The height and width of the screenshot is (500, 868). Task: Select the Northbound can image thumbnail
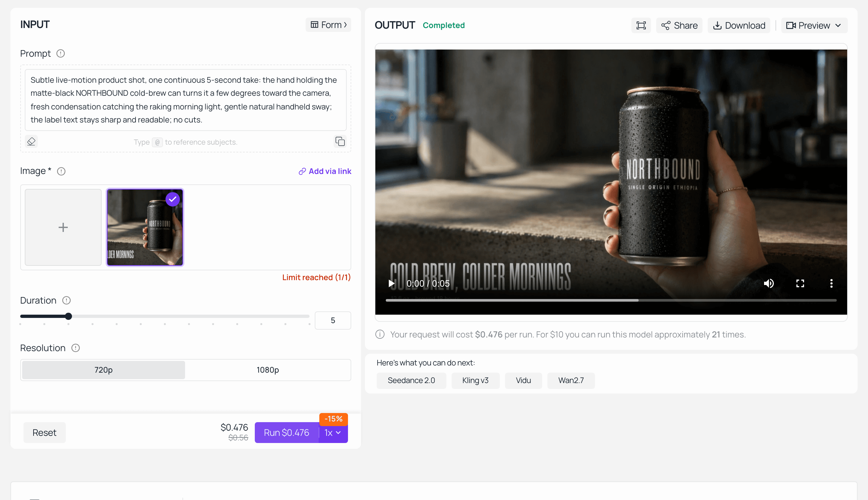(145, 227)
